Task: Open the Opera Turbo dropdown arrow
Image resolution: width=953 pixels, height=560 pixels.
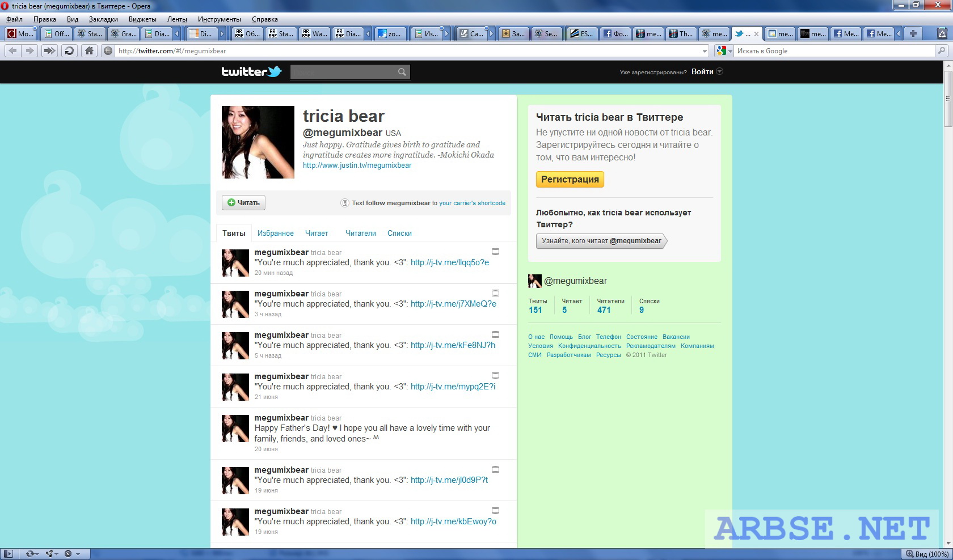Action: (x=78, y=554)
